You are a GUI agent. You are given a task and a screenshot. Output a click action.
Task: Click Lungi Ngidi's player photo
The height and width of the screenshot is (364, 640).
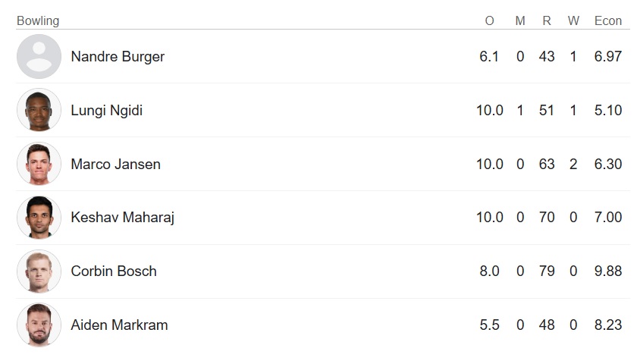click(x=39, y=111)
